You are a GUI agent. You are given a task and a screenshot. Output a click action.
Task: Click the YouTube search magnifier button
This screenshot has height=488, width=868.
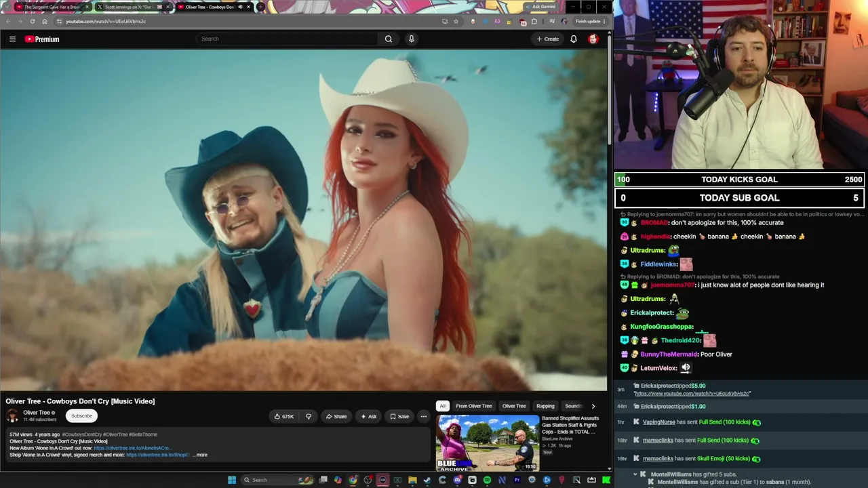(389, 39)
